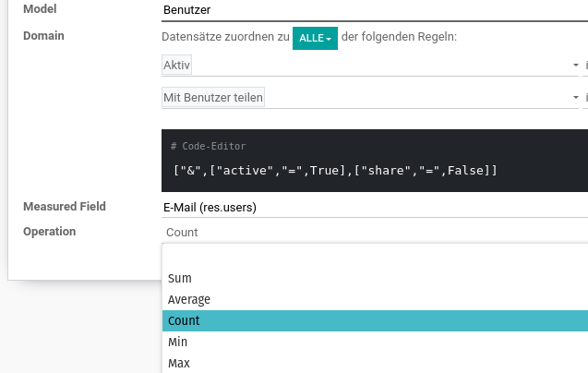This screenshot has height=373, width=588.
Task: Open the ALLE rule-match dropdown
Action: (x=315, y=38)
